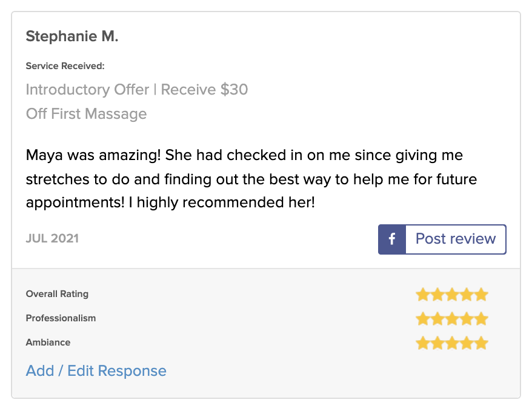The image size is (532, 411).
Task: Select the Introductory Offer service text
Action: (x=136, y=90)
